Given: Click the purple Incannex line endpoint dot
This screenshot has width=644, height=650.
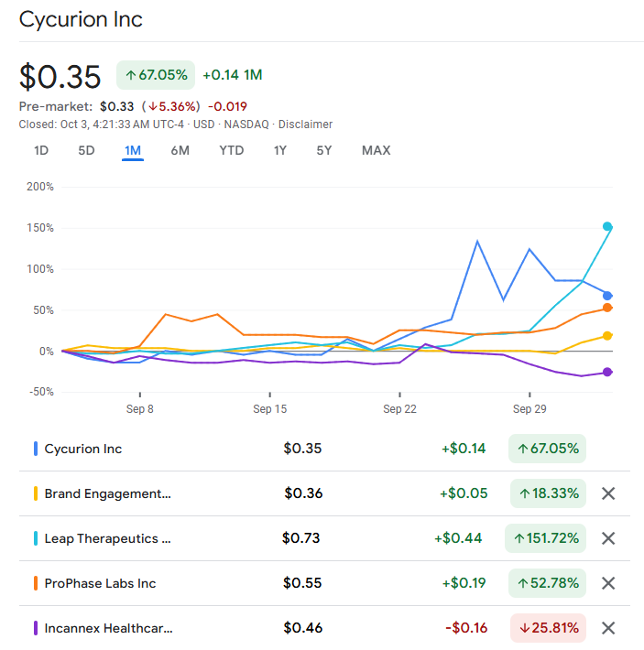Looking at the screenshot, I should 607,372.
